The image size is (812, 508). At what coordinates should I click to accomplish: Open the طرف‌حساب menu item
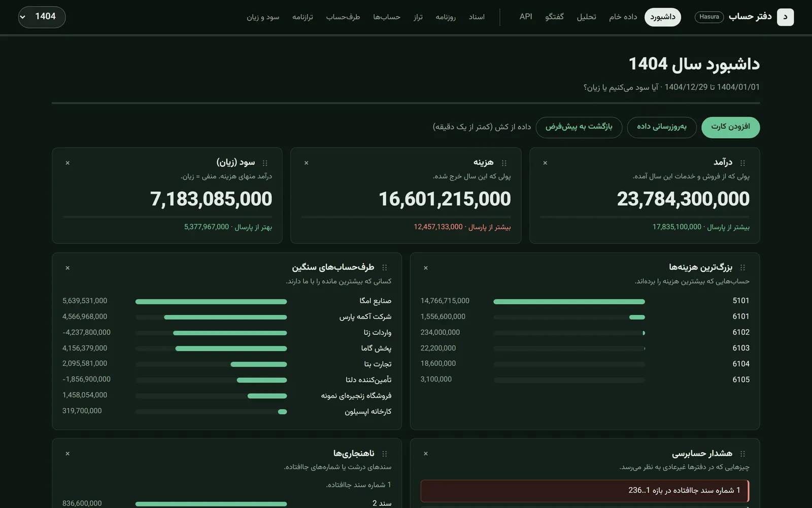[x=343, y=17]
